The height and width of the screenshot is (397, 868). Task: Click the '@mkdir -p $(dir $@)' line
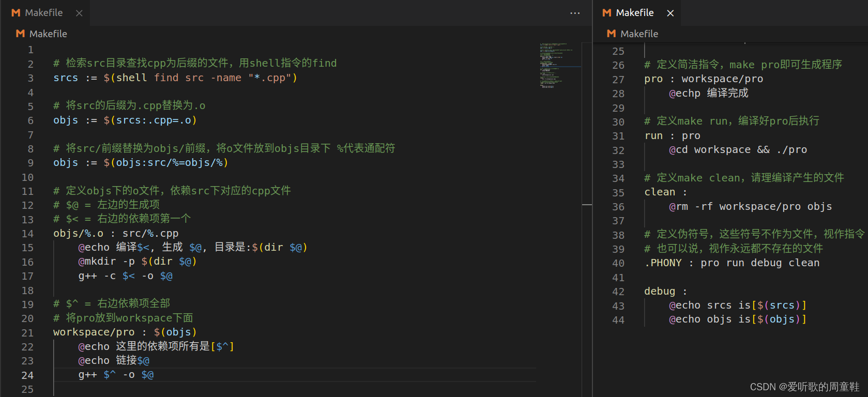point(138,262)
